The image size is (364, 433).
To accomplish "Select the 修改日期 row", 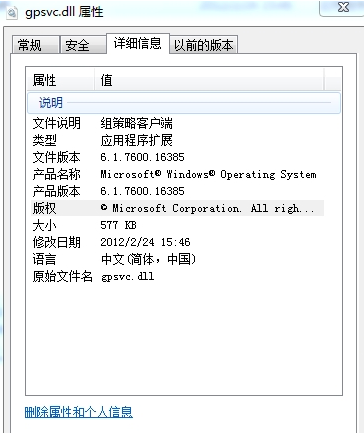I will pos(177,242).
